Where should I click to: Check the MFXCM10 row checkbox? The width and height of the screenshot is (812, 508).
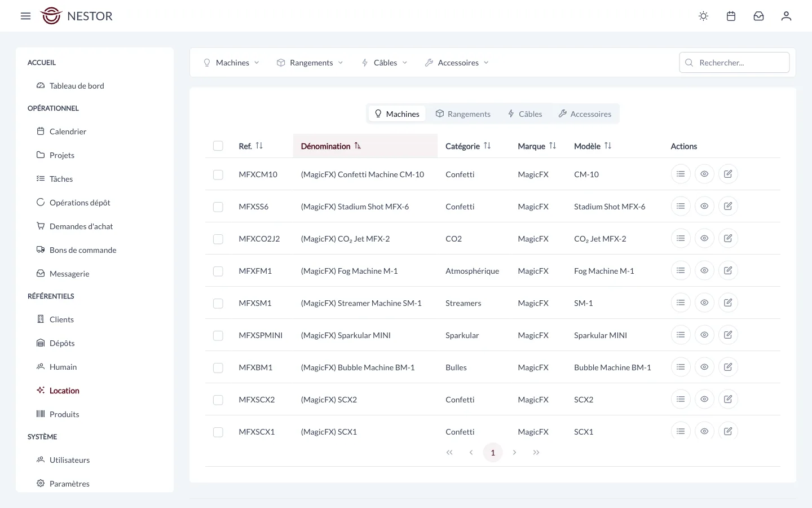pyautogui.click(x=218, y=175)
